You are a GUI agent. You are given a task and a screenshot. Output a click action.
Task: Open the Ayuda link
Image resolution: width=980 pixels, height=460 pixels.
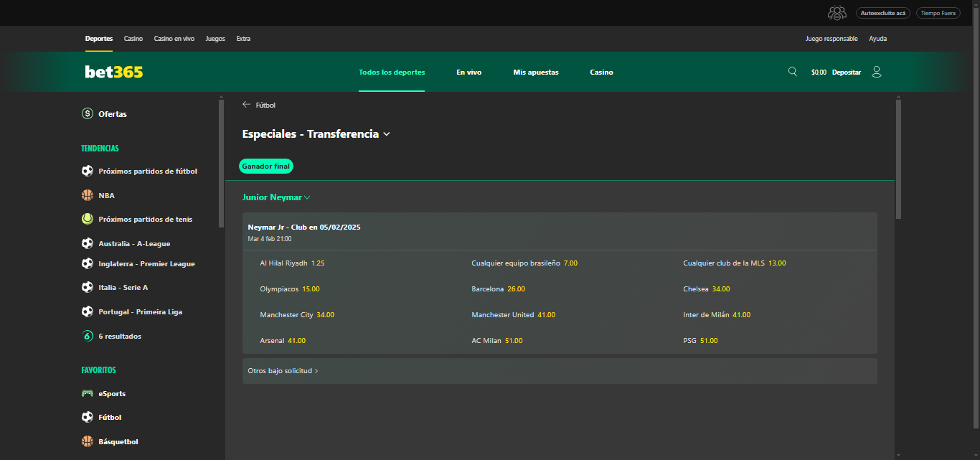878,39
